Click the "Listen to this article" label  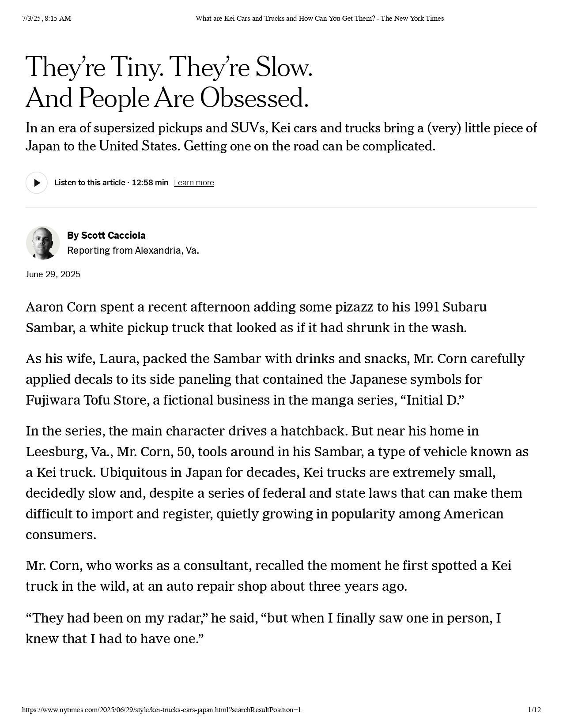[x=89, y=183]
